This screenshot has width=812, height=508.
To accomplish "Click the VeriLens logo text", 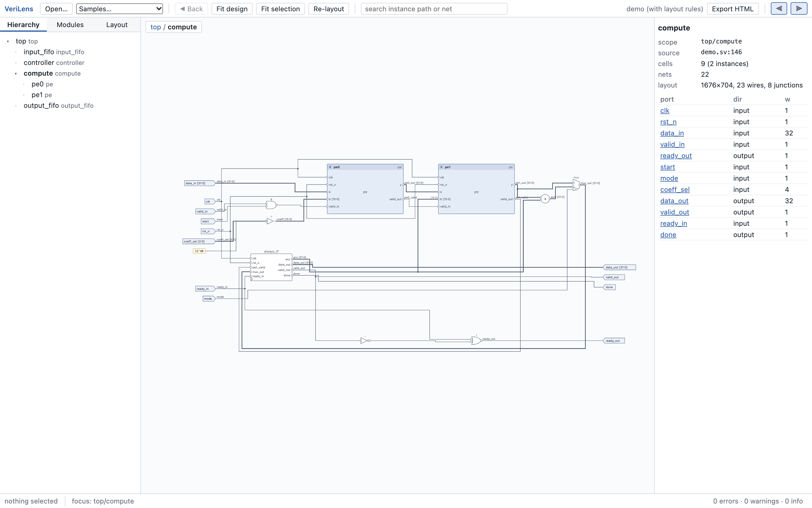I will pos(19,9).
